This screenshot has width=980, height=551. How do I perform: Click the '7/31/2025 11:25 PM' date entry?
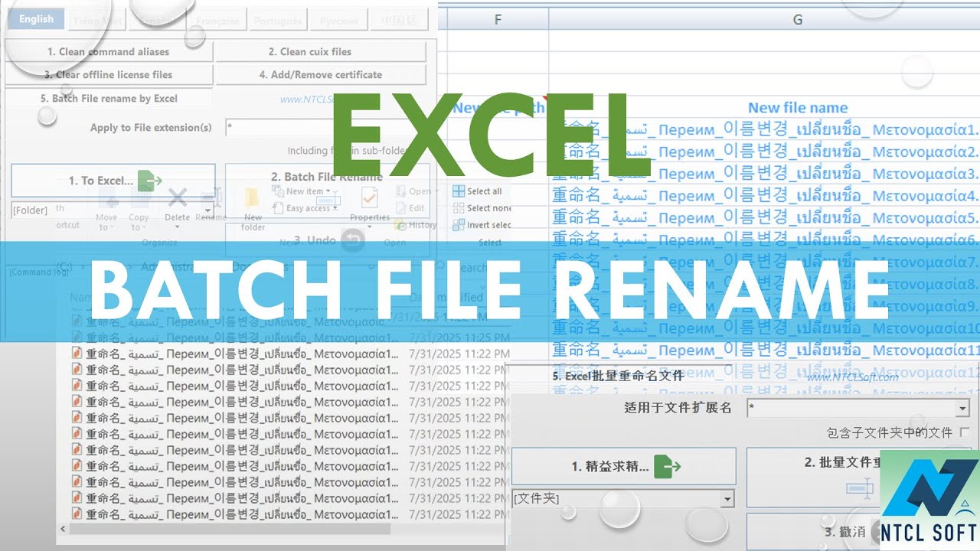[458, 337]
